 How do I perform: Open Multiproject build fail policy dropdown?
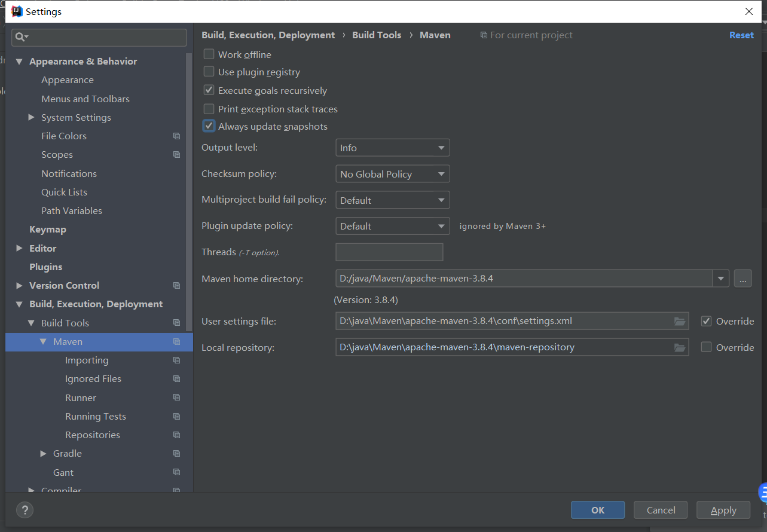(392, 200)
